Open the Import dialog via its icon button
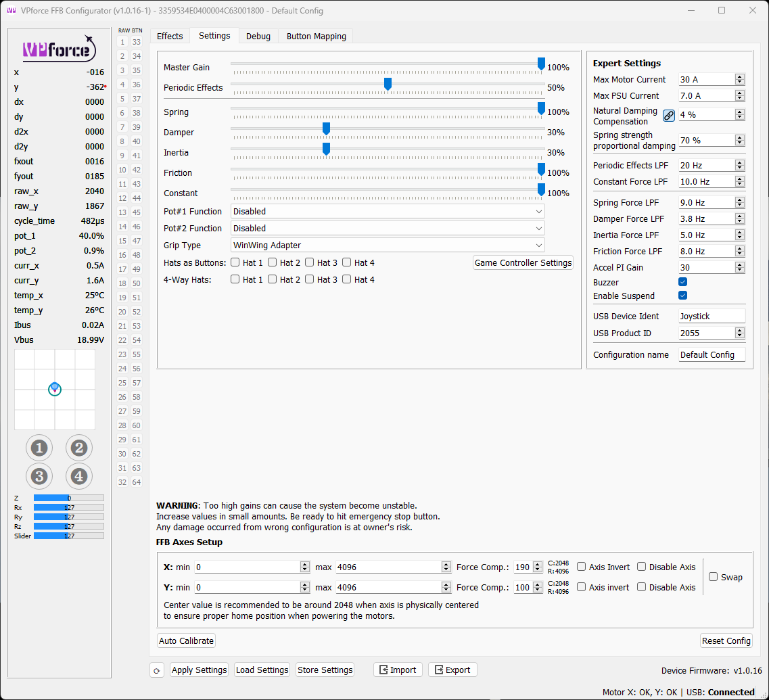The height and width of the screenshot is (700, 769). point(398,670)
